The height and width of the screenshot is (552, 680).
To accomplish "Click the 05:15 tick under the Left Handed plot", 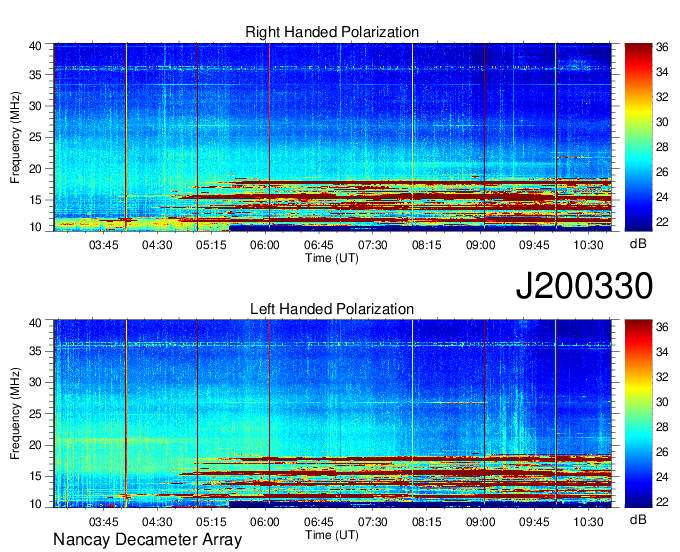I will coord(211,522).
